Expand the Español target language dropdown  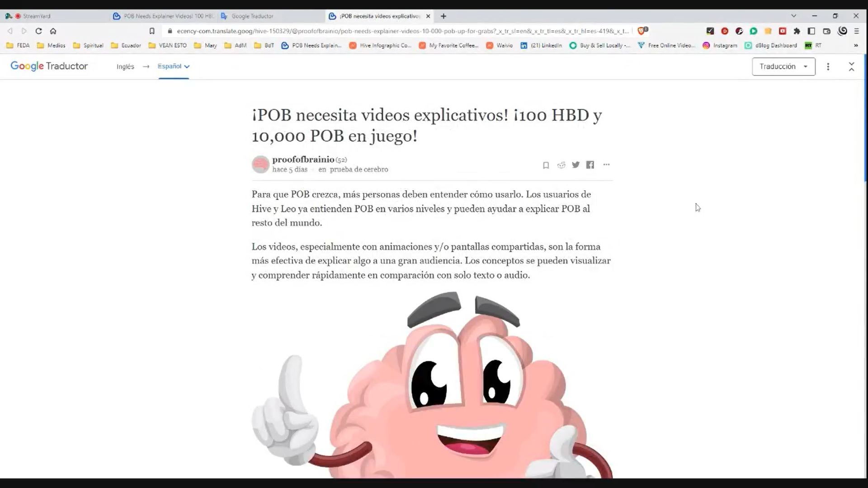174,66
